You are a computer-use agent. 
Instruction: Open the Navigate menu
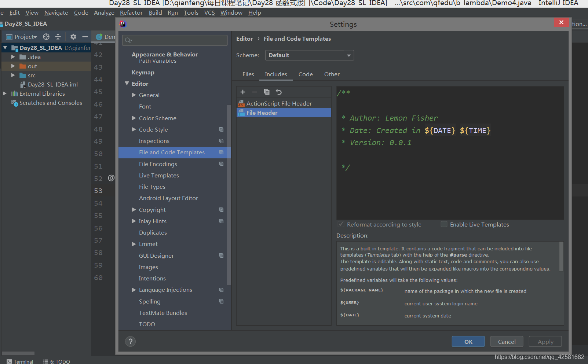point(56,13)
